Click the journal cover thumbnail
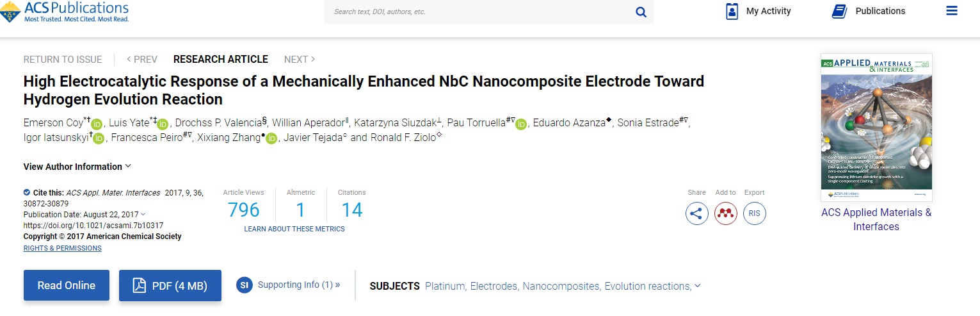This screenshot has height=316, width=980. [x=876, y=127]
